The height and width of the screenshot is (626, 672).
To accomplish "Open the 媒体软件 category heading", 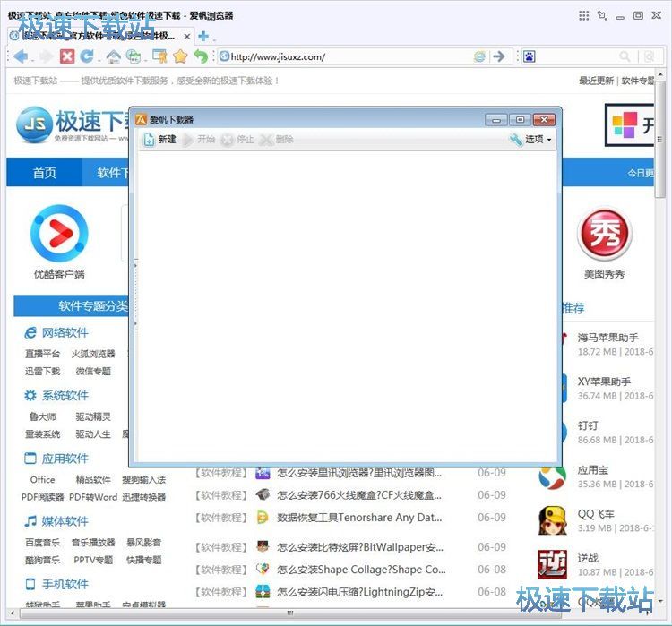I will 56,521.
